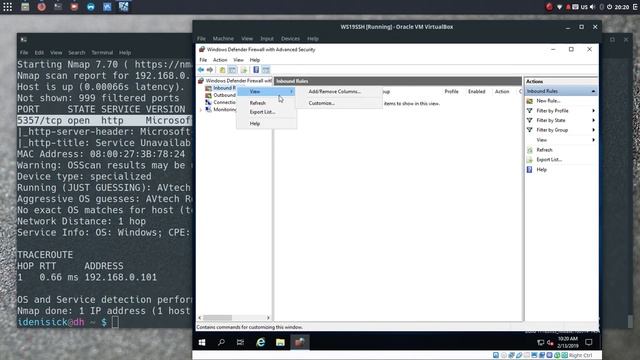Click the Refresh icon in Actions pane
Image resolution: width=640 pixels, height=360 pixels.
point(529,150)
